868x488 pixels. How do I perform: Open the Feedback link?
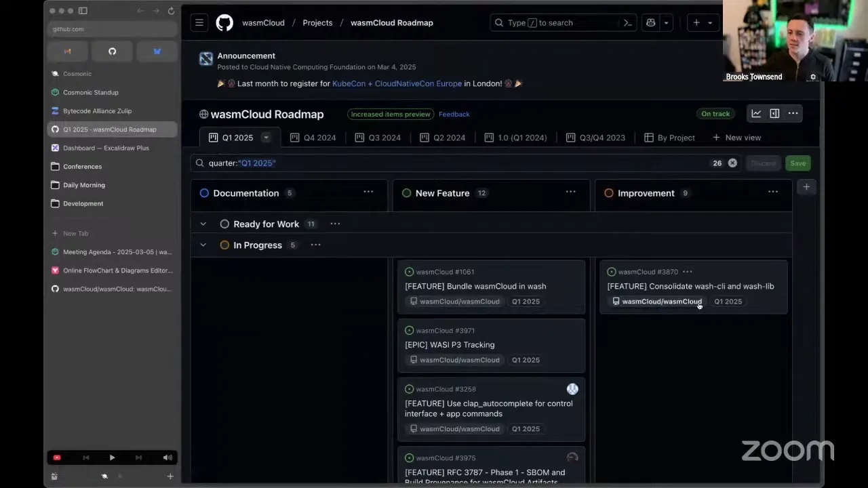point(454,114)
